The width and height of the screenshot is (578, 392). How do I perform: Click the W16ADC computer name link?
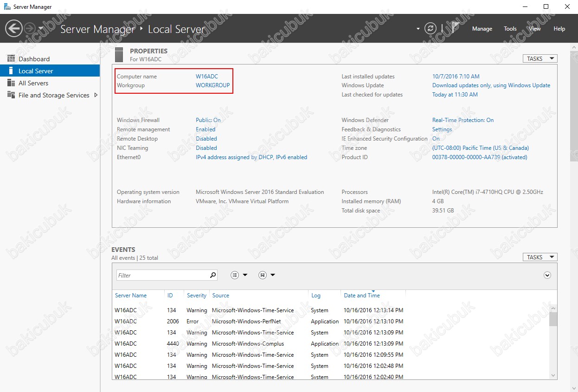coord(206,77)
